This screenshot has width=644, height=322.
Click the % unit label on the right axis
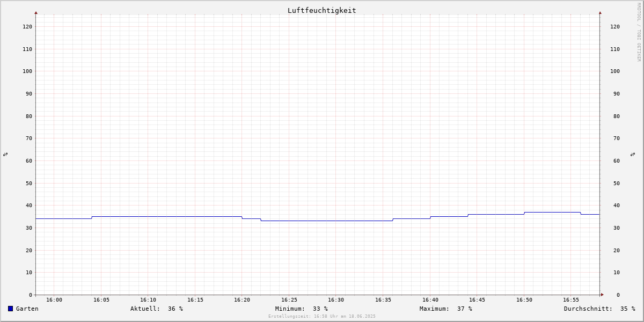(633, 154)
